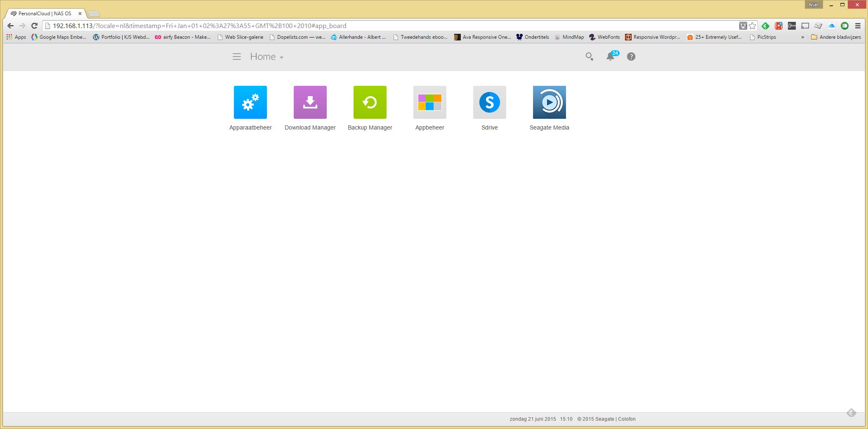Click the red star extension icon

click(x=778, y=26)
